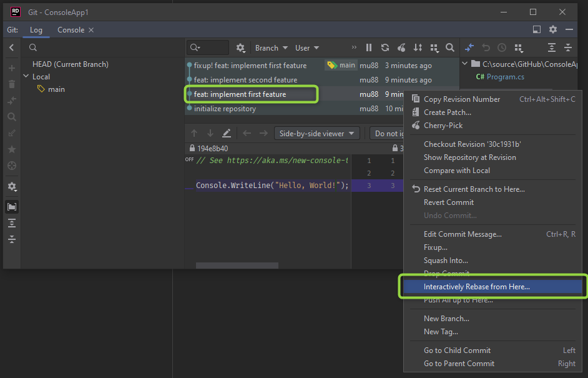Click the Cherry-pick icon in log toolbar
Screen dimensions: 588x378
coord(401,47)
